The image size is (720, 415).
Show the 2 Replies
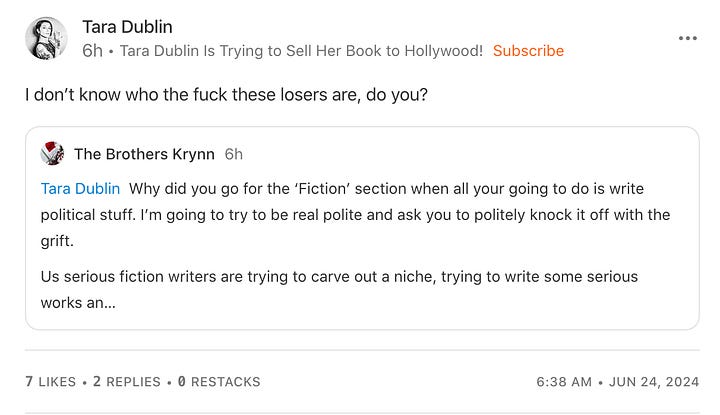(x=127, y=381)
